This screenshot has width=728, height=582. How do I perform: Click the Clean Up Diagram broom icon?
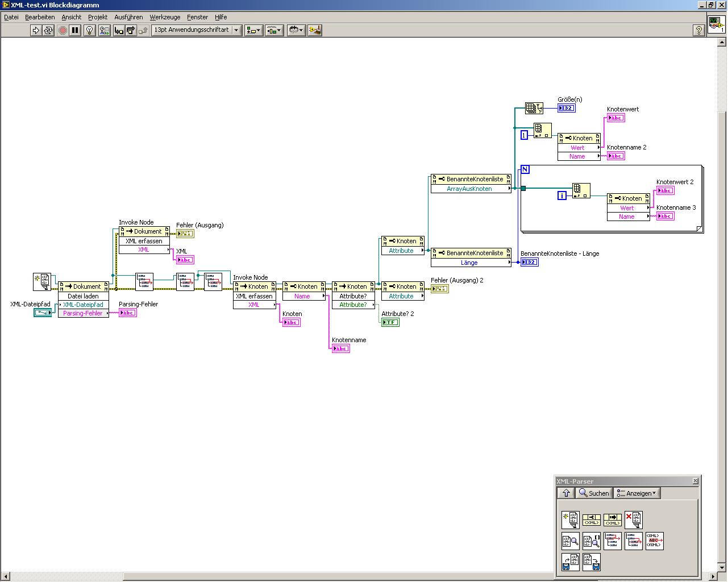coord(315,30)
